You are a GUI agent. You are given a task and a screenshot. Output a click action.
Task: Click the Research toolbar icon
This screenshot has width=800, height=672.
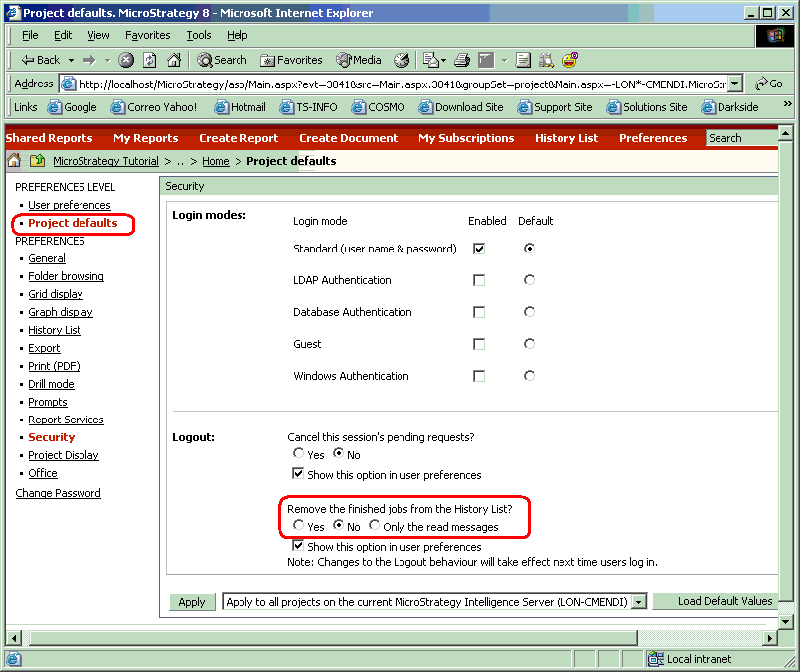pyautogui.click(x=546, y=60)
